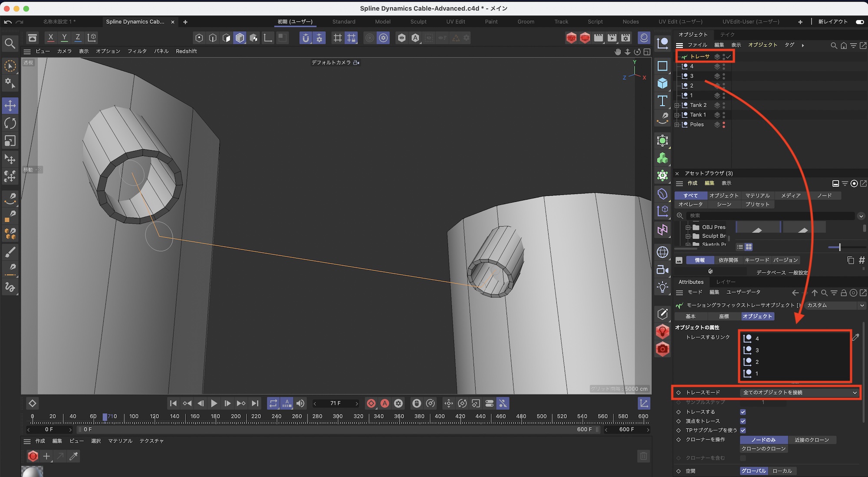Viewport: 868px width, 477px height.
Task: Click the Go to End of animation button
Action: (255, 404)
